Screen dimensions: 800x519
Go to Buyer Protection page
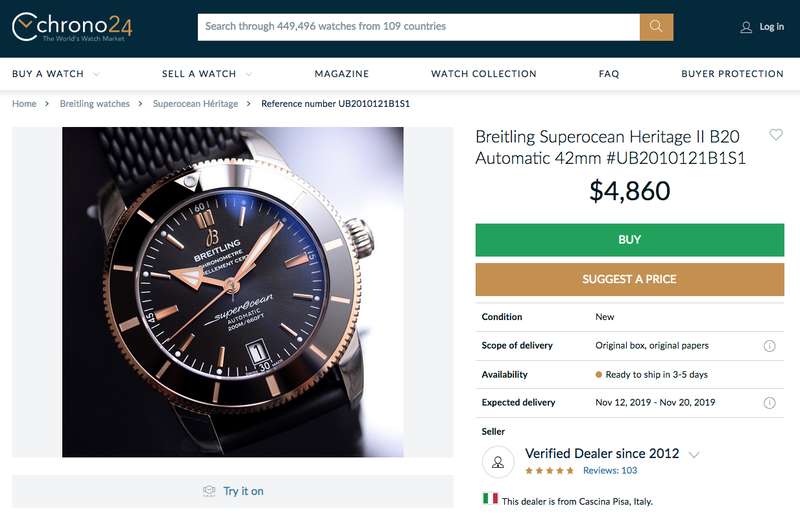tap(732, 74)
